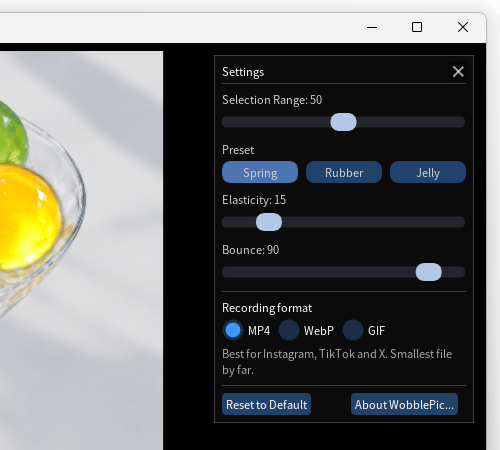The height and width of the screenshot is (450, 500).
Task: Apply the Jelly preset
Action: pos(428,172)
